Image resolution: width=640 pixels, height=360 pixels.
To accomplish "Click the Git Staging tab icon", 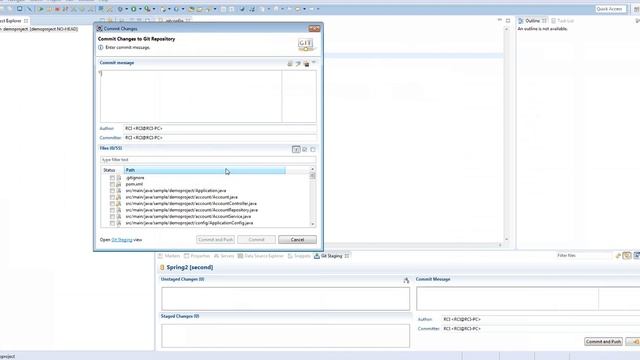I will coord(317,256).
